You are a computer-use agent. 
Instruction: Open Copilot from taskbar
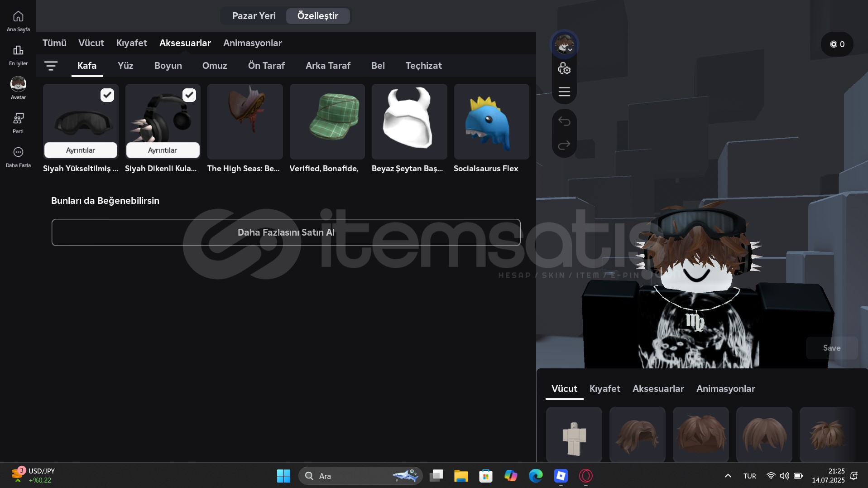tap(511, 476)
